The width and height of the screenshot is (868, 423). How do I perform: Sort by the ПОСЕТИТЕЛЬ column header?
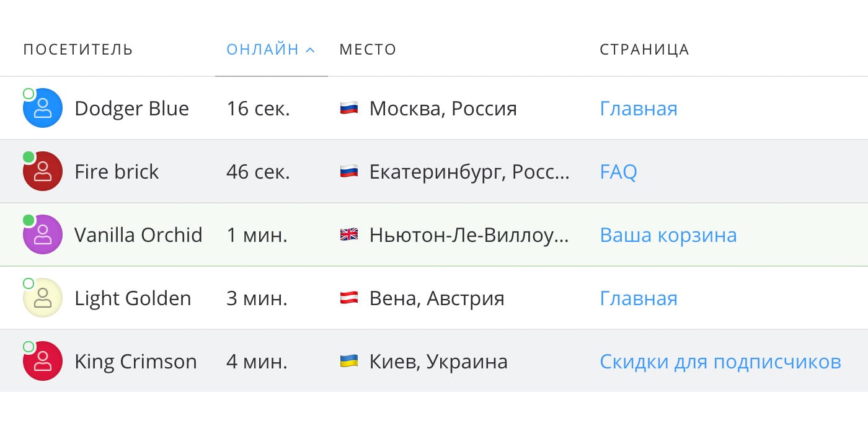pos(77,49)
